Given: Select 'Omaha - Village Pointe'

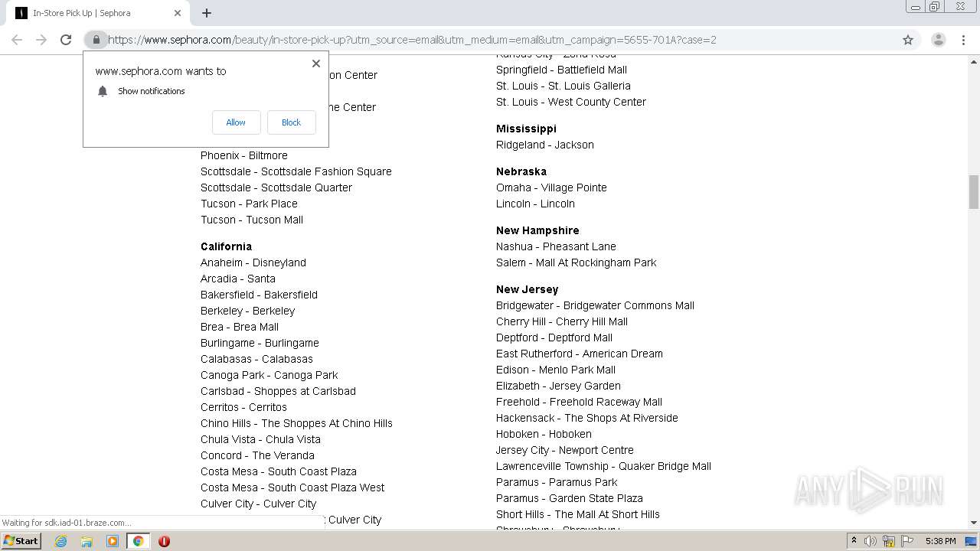Looking at the screenshot, I should click(x=551, y=187).
